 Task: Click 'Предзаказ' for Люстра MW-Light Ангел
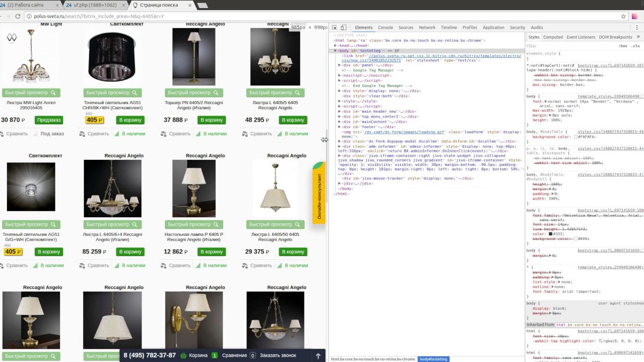(49, 120)
